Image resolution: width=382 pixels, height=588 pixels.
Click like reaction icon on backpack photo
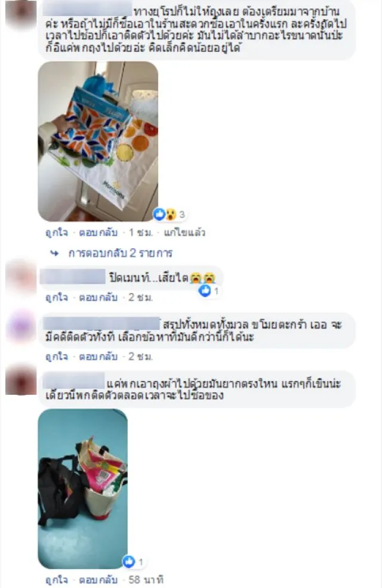point(129,562)
